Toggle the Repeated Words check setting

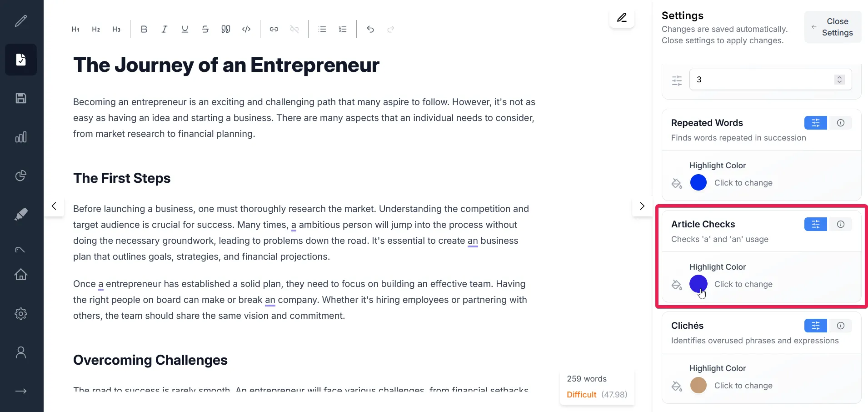815,123
